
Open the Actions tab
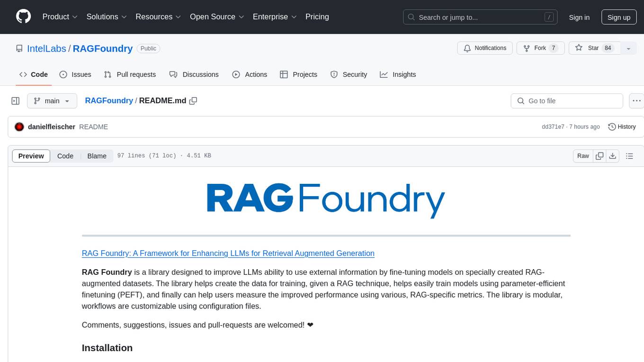pyautogui.click(x=250, y=74)
